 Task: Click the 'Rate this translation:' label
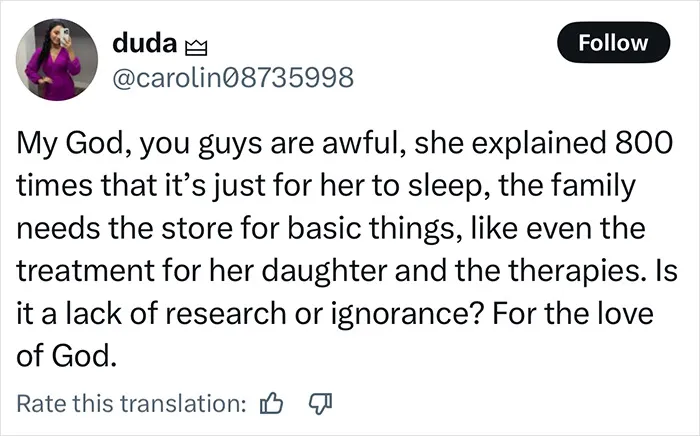(131, 403)
